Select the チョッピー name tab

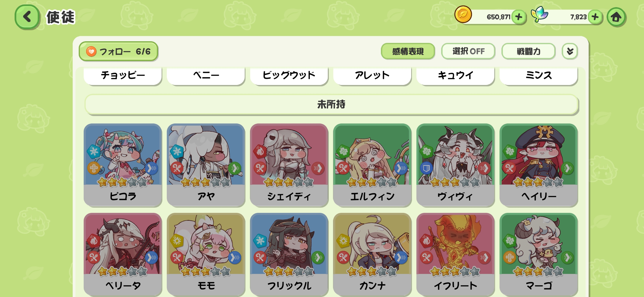(x=123, y=75)
